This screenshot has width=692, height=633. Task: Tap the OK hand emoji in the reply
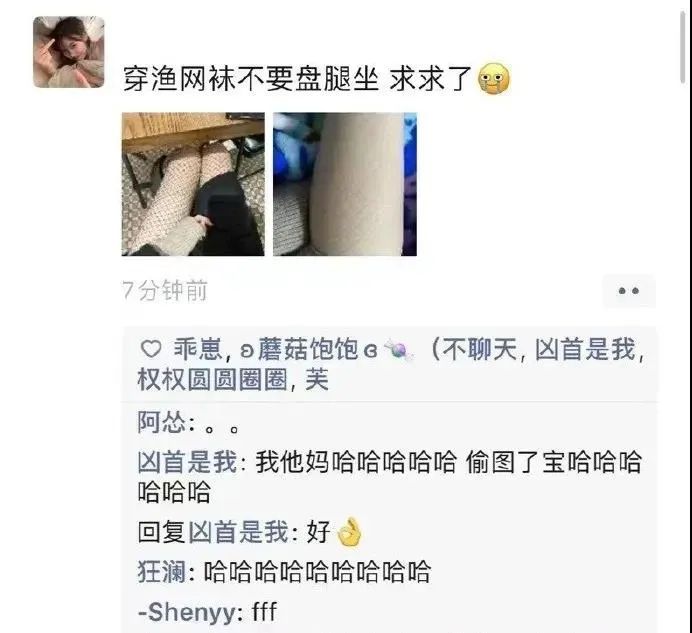click(349, 531)
